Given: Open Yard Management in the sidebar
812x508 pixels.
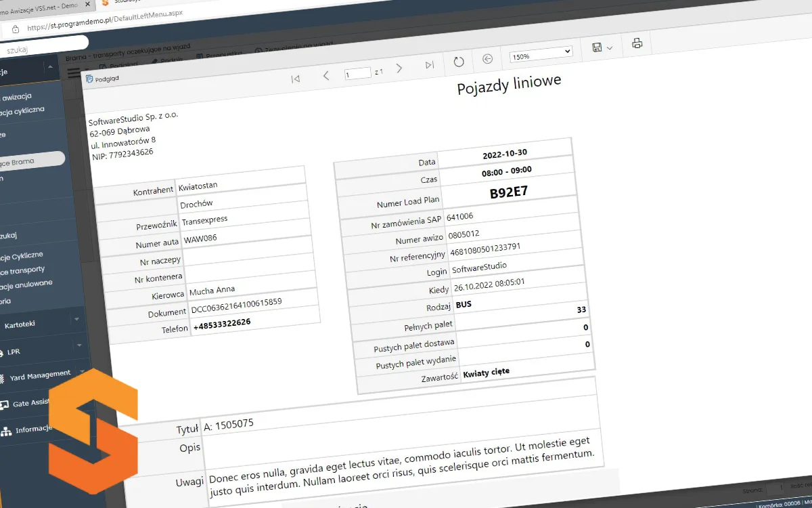Looking at the screenshot, I should [39, 375].
